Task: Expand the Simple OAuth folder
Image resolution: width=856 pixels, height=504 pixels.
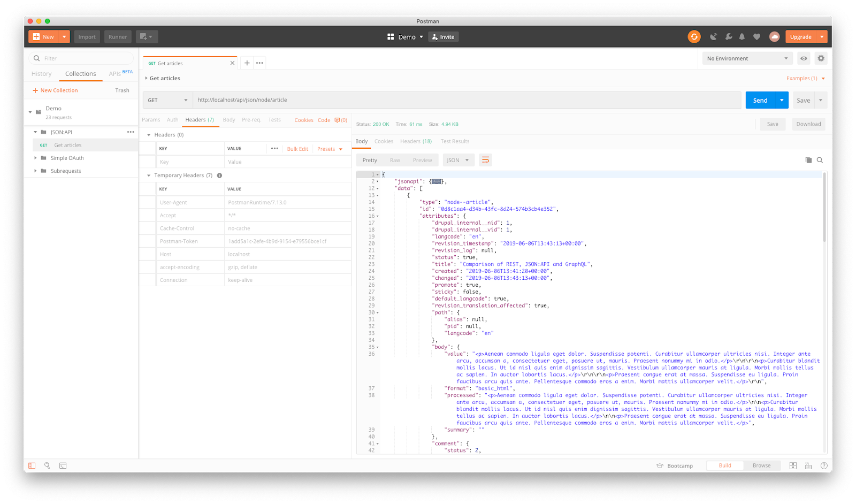Action: 35,158
